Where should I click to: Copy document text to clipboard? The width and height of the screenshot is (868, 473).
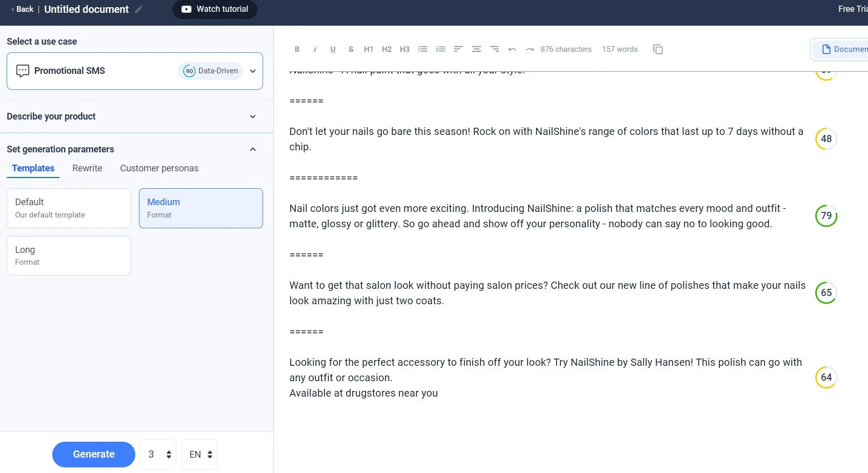658,49
